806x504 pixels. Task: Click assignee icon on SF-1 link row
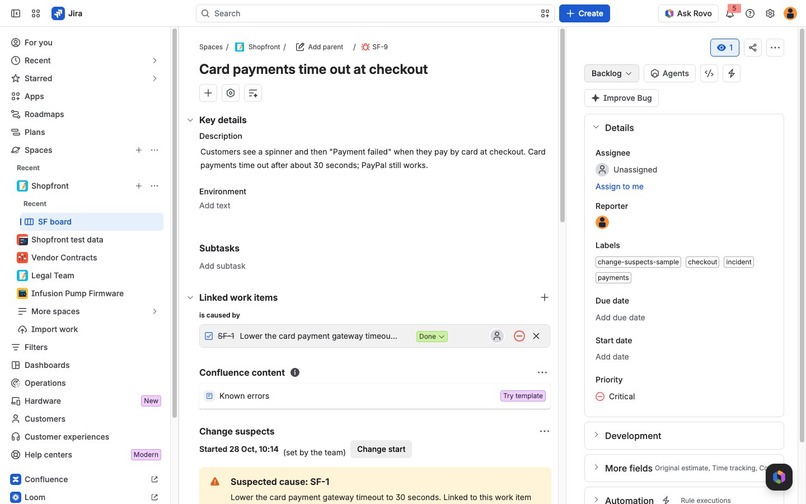point(497,336)
